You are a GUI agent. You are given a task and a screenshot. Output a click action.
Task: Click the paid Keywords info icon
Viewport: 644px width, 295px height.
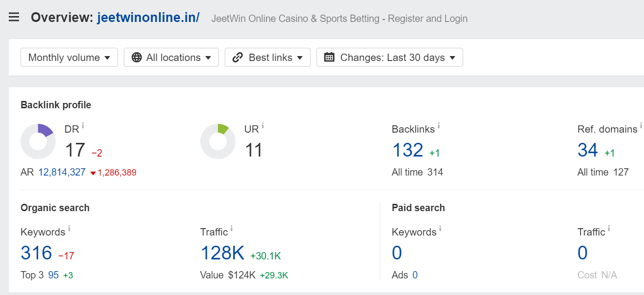tap(440, 229)
